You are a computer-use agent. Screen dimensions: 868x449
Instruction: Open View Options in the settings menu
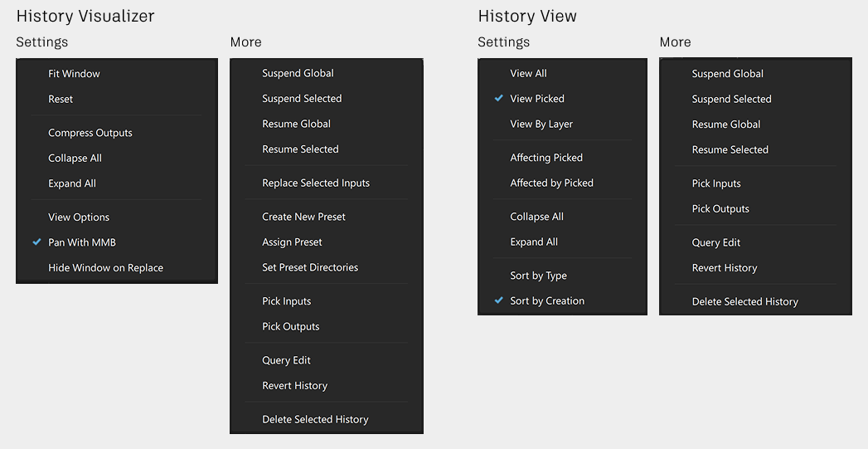[x=79, y=217]
